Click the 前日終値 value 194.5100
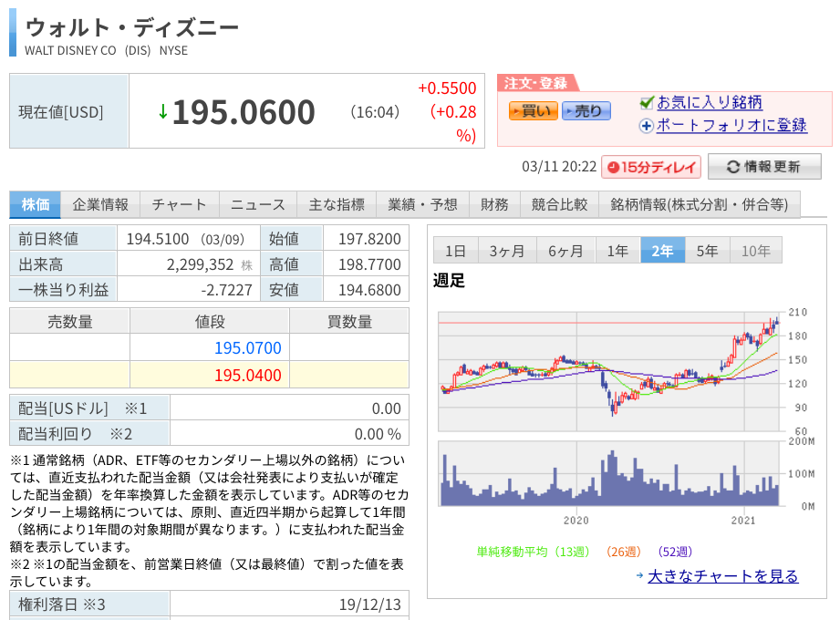The image size is (840, 620). coord(158,239)
